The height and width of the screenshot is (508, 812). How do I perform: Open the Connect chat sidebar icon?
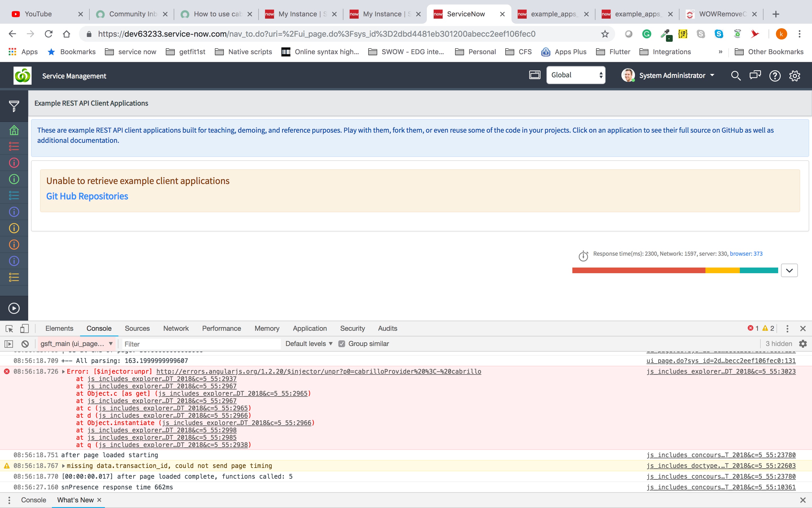point(755,75)
